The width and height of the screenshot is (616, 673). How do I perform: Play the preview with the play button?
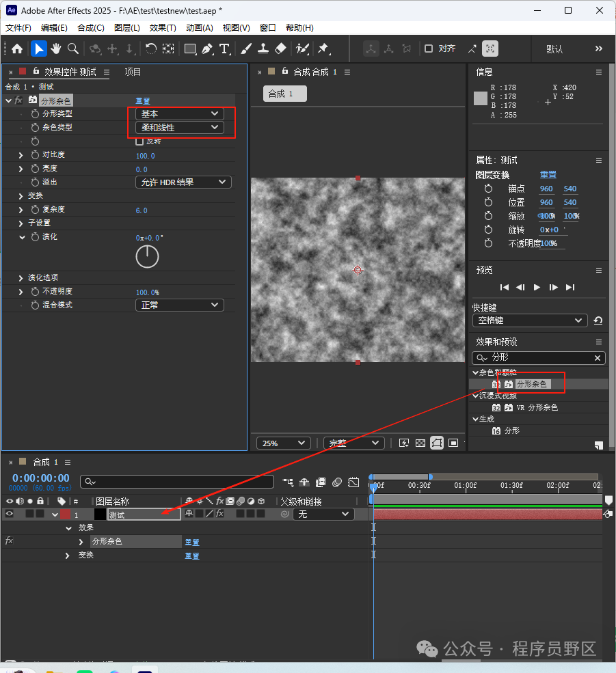537,287
